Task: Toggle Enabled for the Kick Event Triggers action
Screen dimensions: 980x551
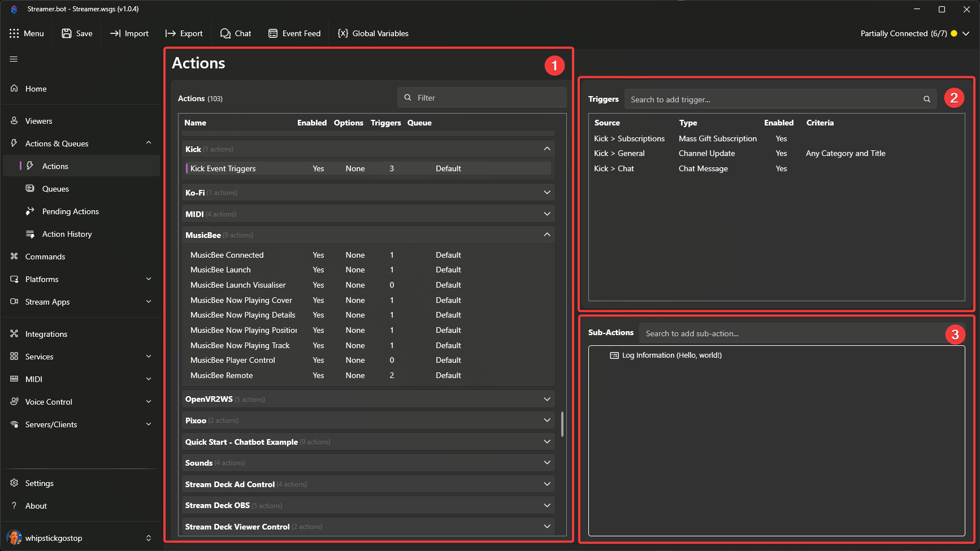Action: [x=318, y=168]
